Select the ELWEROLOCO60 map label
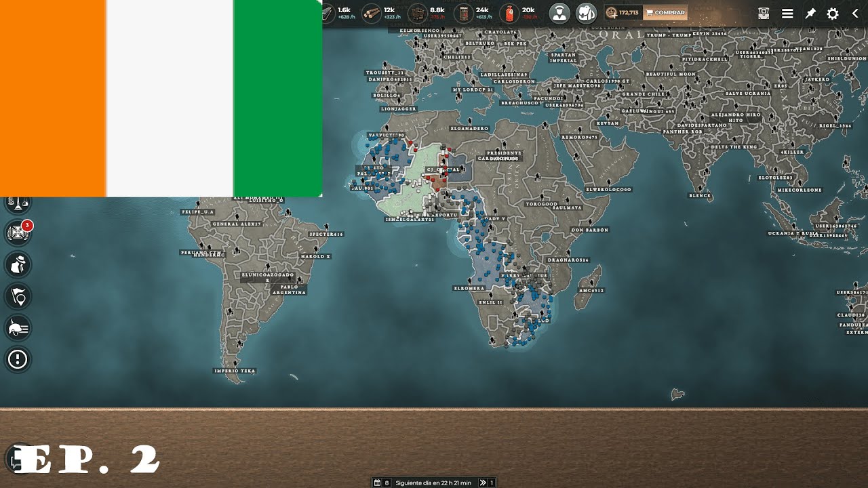The image size is (868, 488). click(609, 189)
